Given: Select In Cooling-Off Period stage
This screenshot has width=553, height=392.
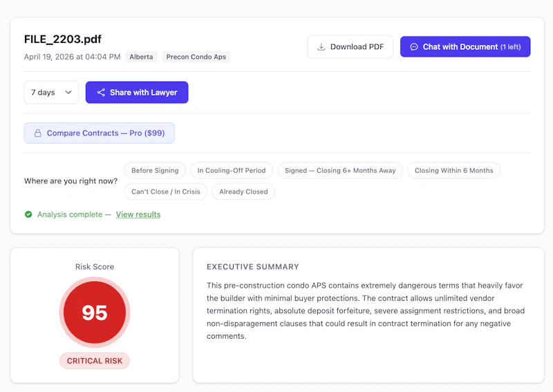Looking at the screenshot, I should [232, 170].
